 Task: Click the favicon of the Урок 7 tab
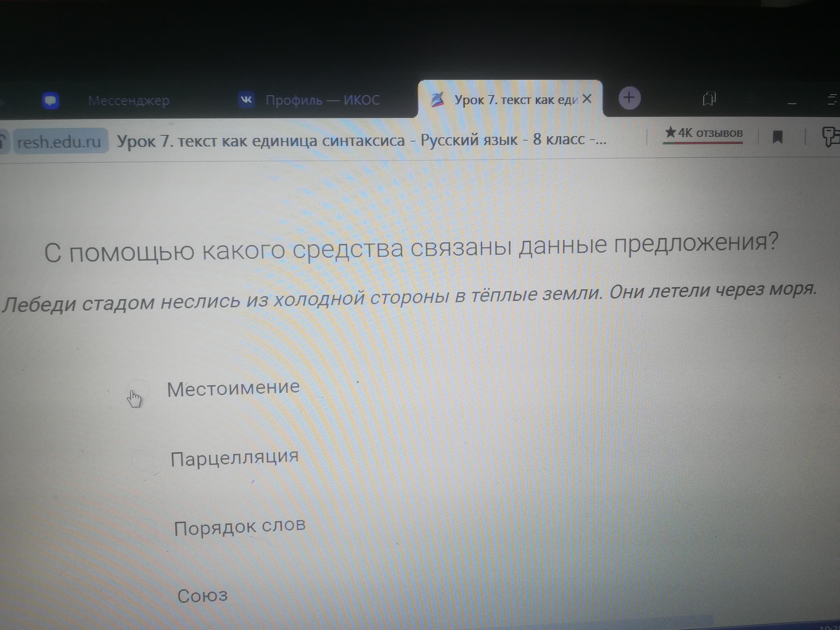438,100
